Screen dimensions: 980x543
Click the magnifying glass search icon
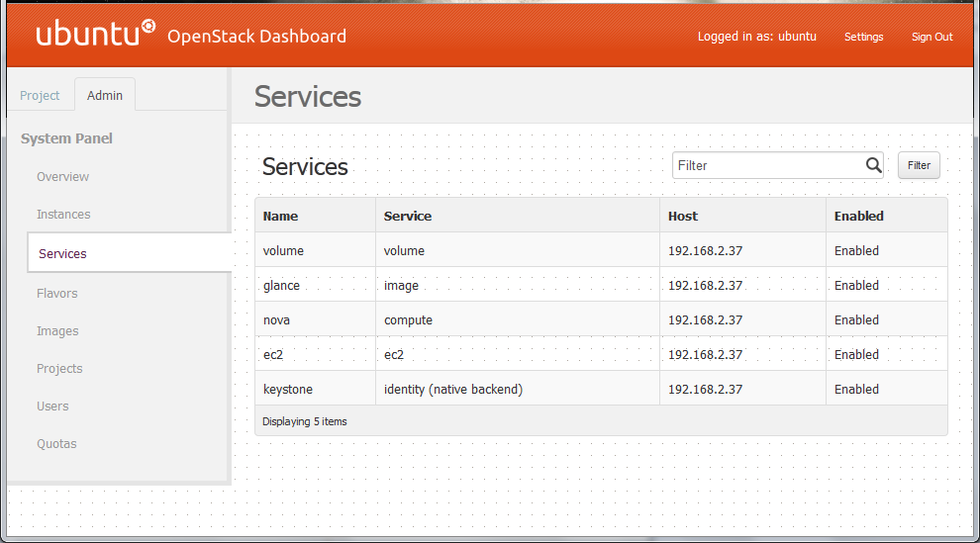873,165
